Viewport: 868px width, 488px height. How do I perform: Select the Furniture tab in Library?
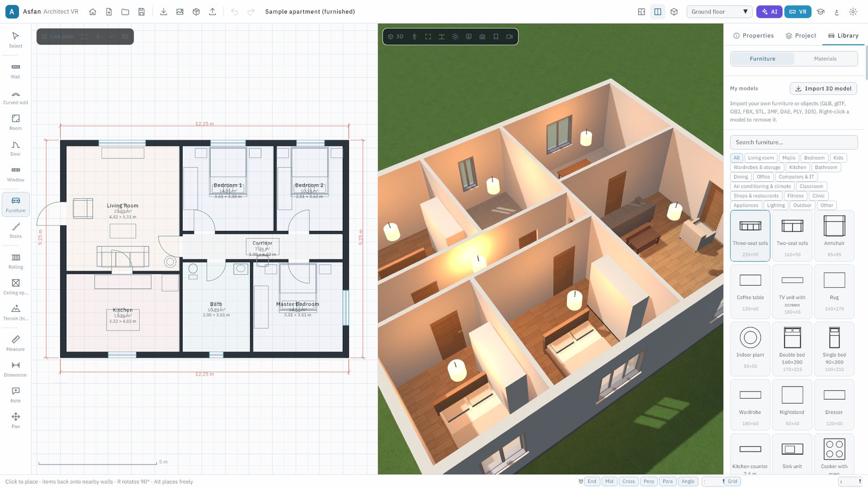click(762, 59)
